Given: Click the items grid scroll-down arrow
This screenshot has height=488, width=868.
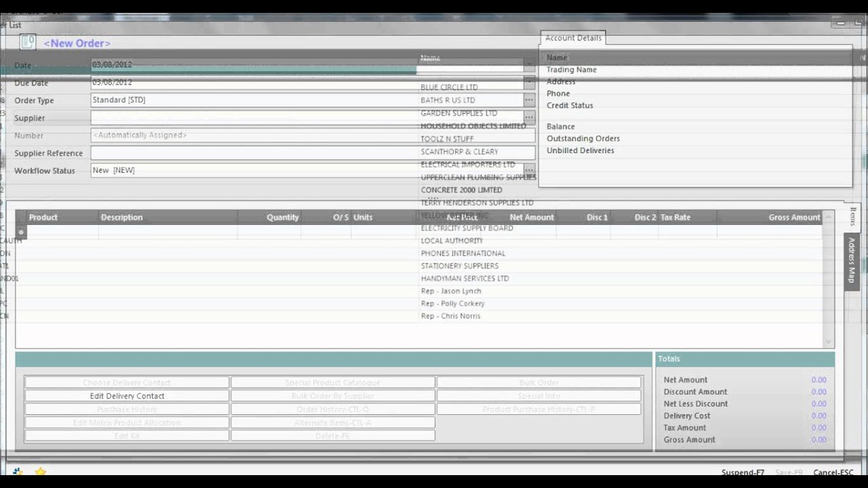Looking at the screenshot, I should [x=828, y=342].
